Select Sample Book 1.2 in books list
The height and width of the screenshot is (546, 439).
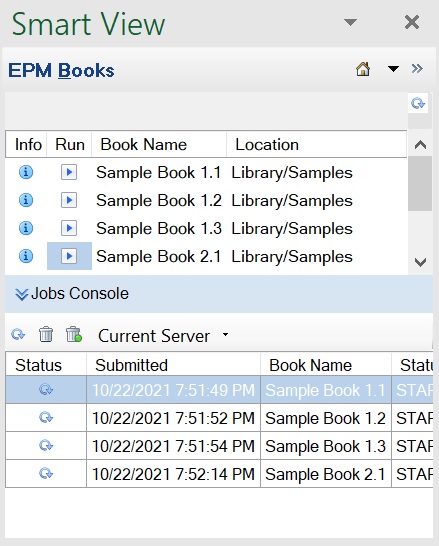tap(159, 201)
